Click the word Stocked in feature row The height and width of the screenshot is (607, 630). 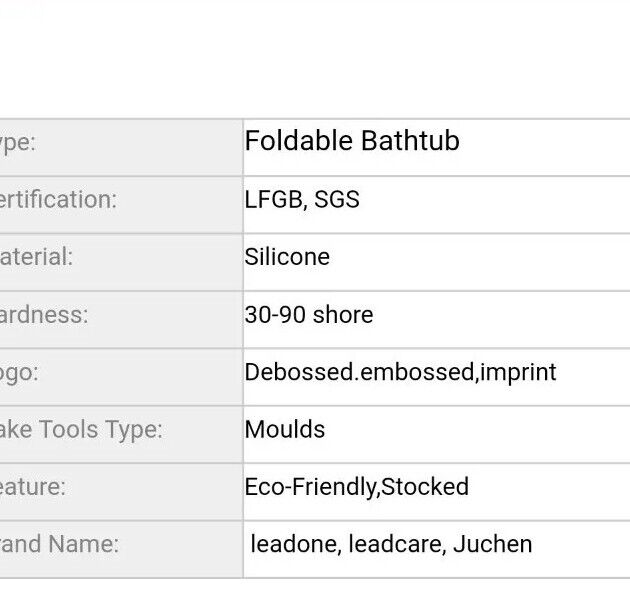point(425,486)
